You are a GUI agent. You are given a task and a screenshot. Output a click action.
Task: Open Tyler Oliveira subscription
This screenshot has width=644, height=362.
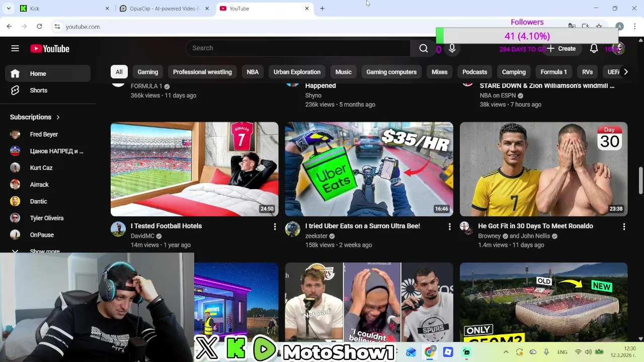point(48,218)
